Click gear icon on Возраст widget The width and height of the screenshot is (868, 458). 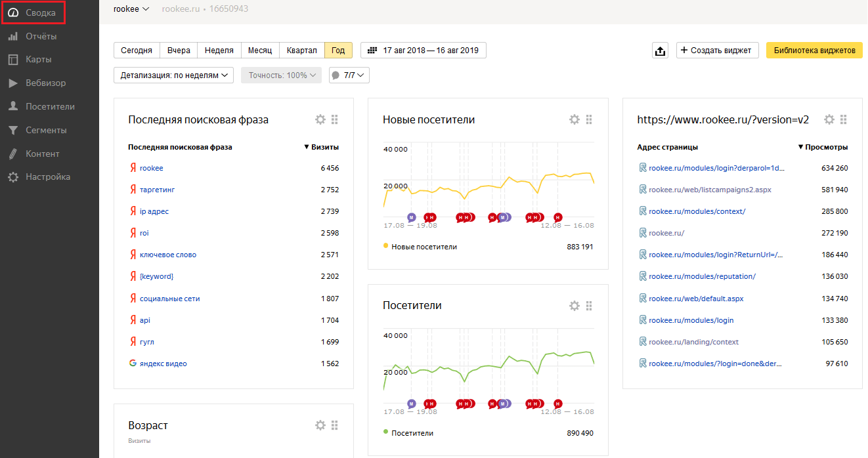320,425
